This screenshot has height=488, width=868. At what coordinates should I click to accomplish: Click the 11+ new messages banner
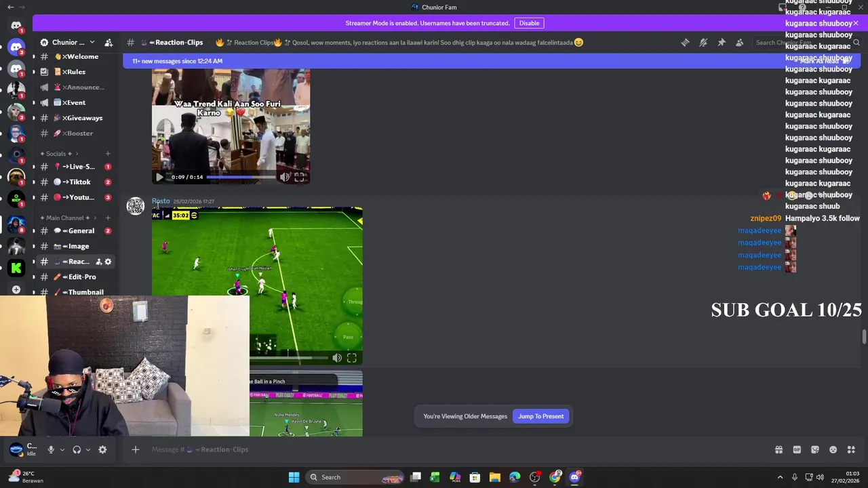pyautogui.click(x=178, y=61)
